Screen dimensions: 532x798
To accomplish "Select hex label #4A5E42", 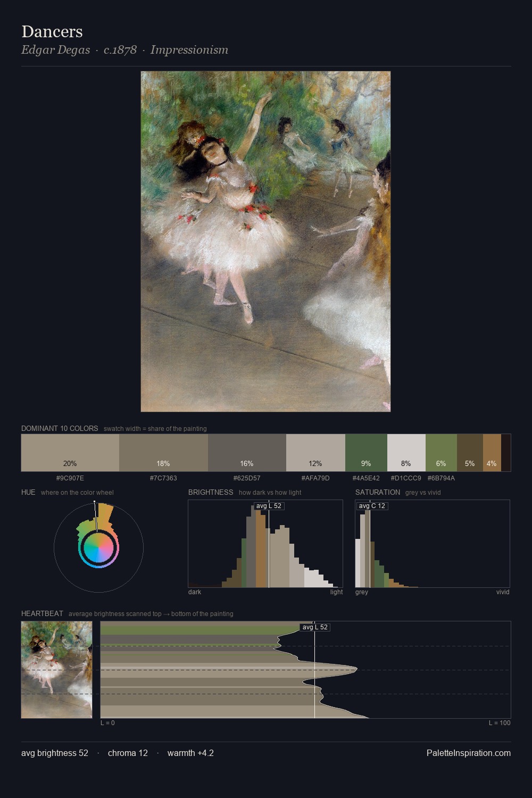I will pos(366,478).
